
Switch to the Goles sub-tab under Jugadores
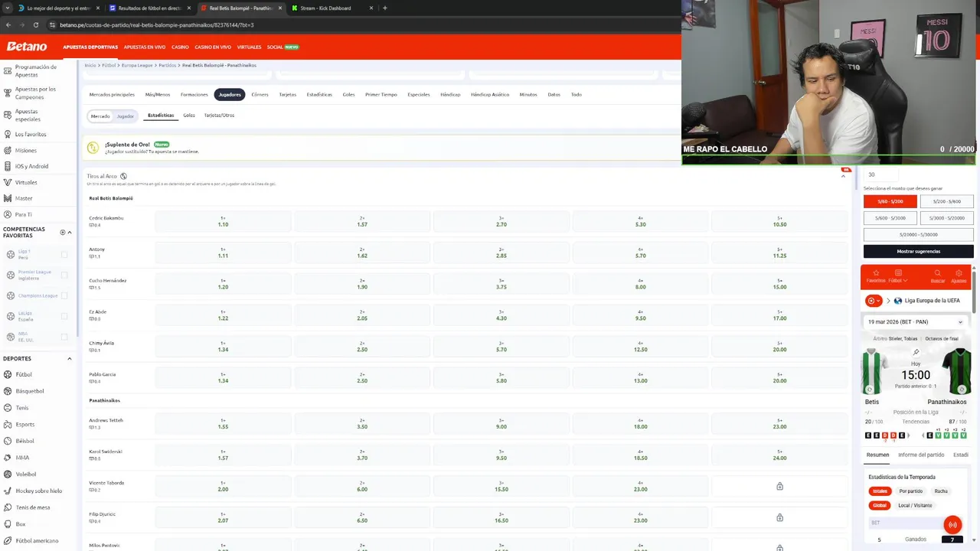pos(189,116)
